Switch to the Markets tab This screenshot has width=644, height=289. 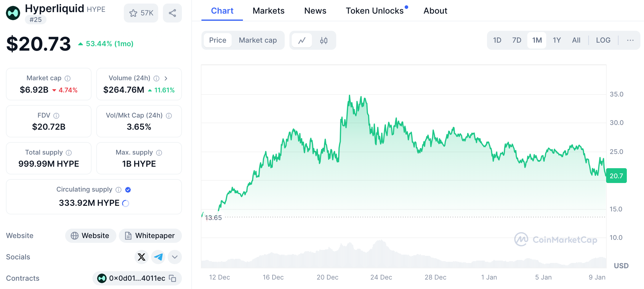point(268,11)
